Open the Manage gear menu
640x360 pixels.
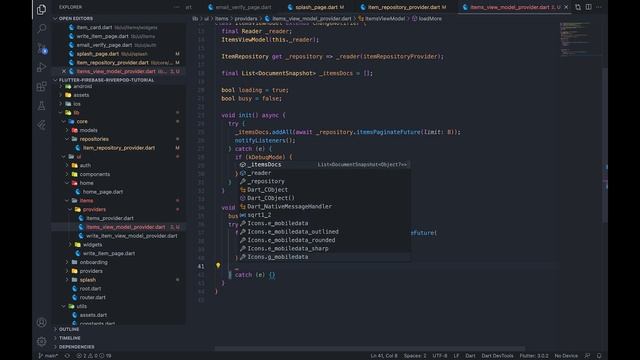point(41,341)
